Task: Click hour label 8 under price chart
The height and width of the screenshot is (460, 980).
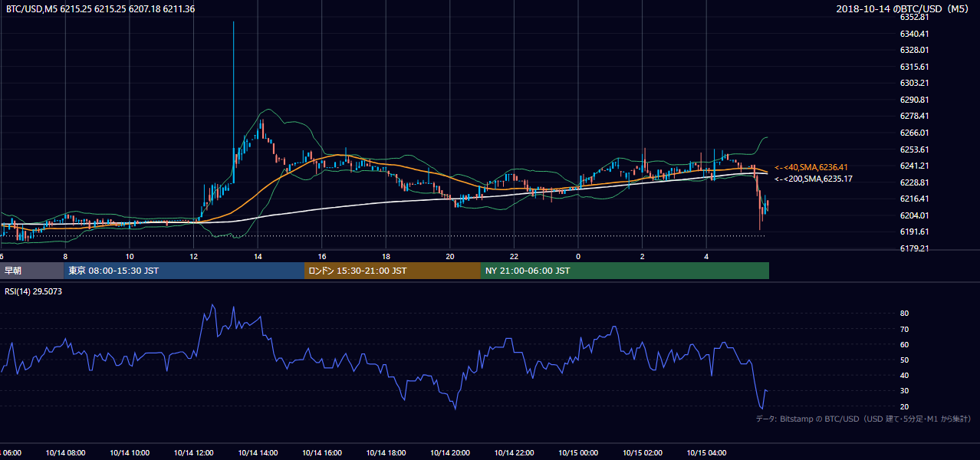Action: (x=65, y=256)
